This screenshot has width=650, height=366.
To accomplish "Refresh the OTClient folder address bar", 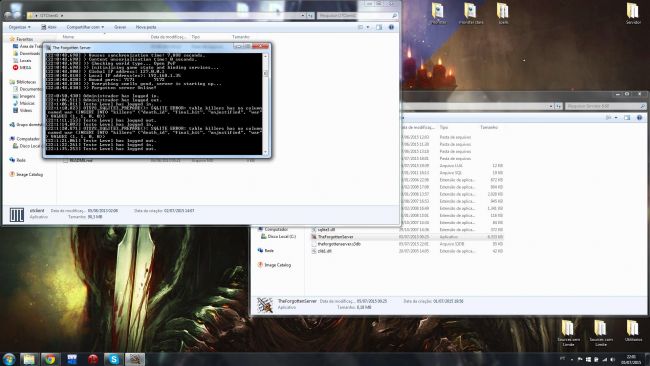I will 310,16.
